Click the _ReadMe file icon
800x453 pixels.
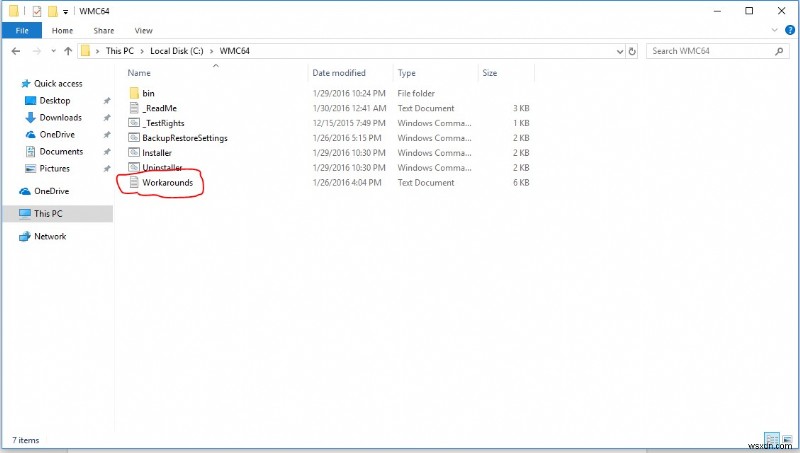[x=134, y=108]
